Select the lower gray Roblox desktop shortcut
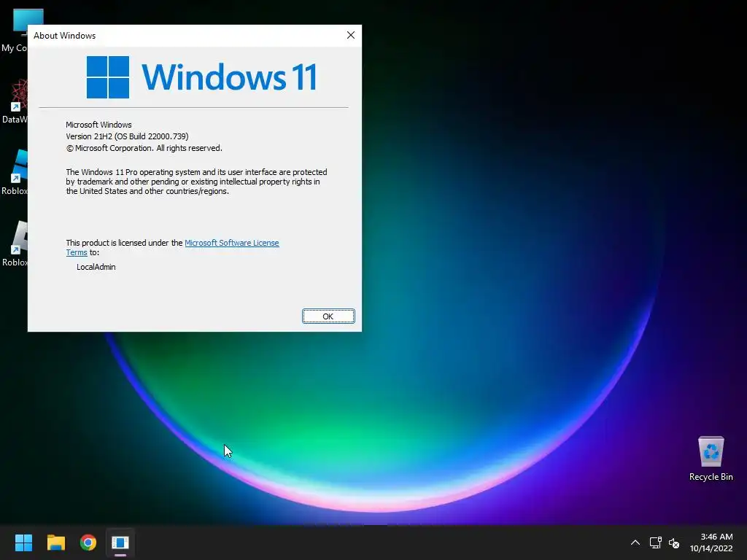The height and width of the screenshot is (560, 747). coord(15,244)
